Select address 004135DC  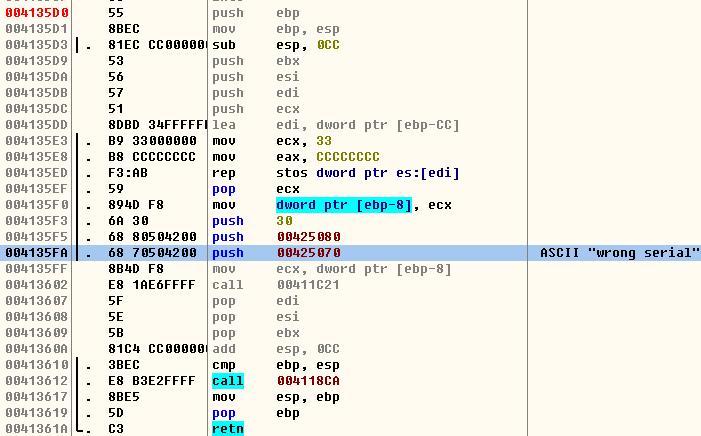pos(37,109)
